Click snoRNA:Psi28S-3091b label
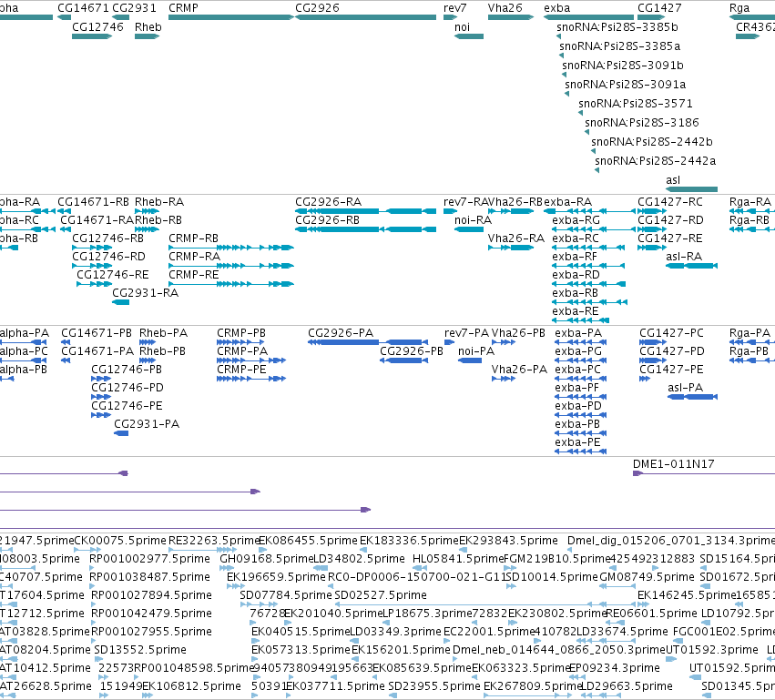Screen dimensions: 775x700 (x=623, y=66)
